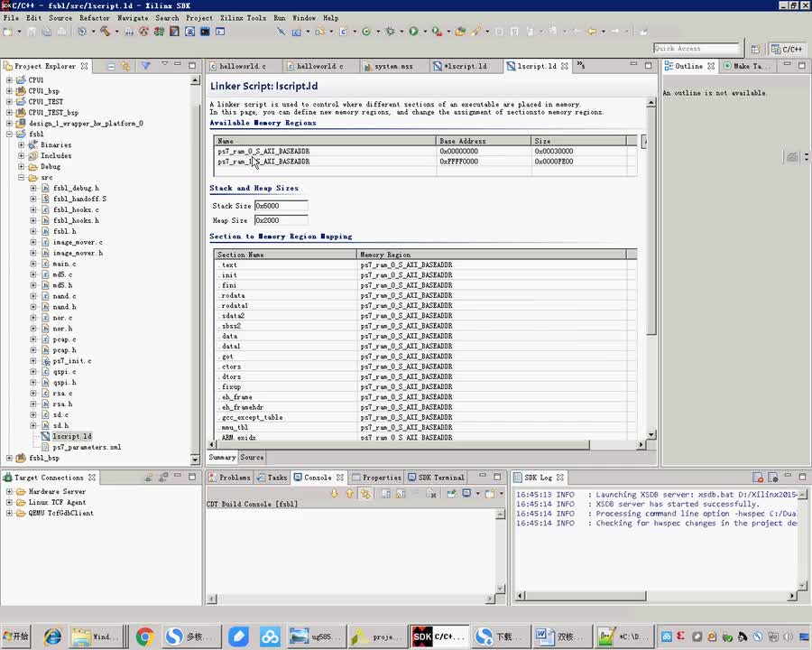Expand the CPU1_bsp project node
812x650 pixels.
pyautogui.click(x=9, y=90)
